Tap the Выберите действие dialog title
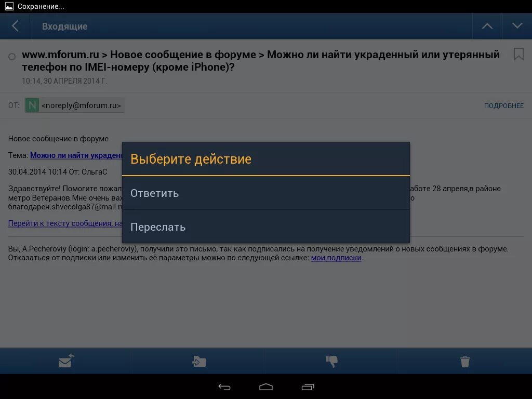The width and height of the screenshot is (532, 399). [191, 159]
